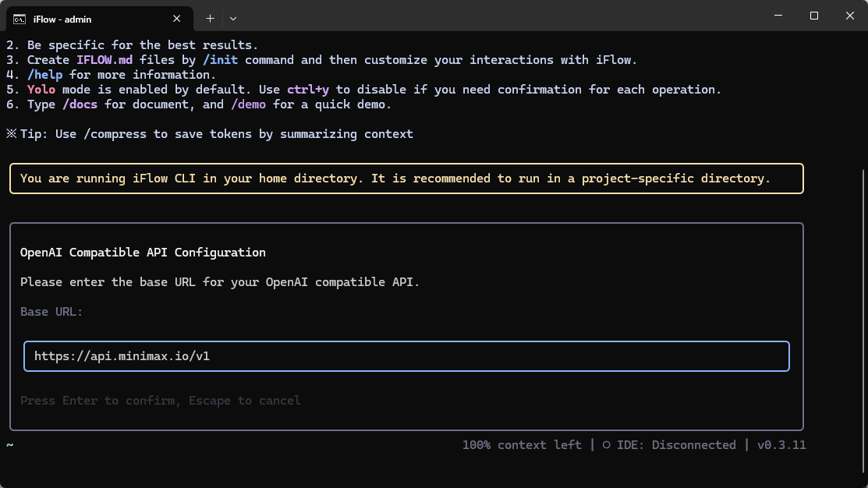Close the iFlow - admin tab
Image resolution: width=868 pixels, height=488 pixels.
pos(177,17)
